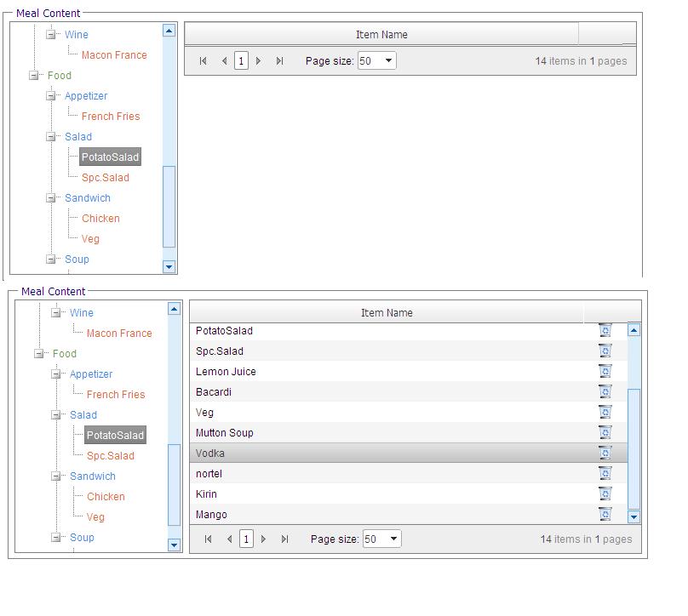Select Spc.Salad node in upper tree

(106, 178)
